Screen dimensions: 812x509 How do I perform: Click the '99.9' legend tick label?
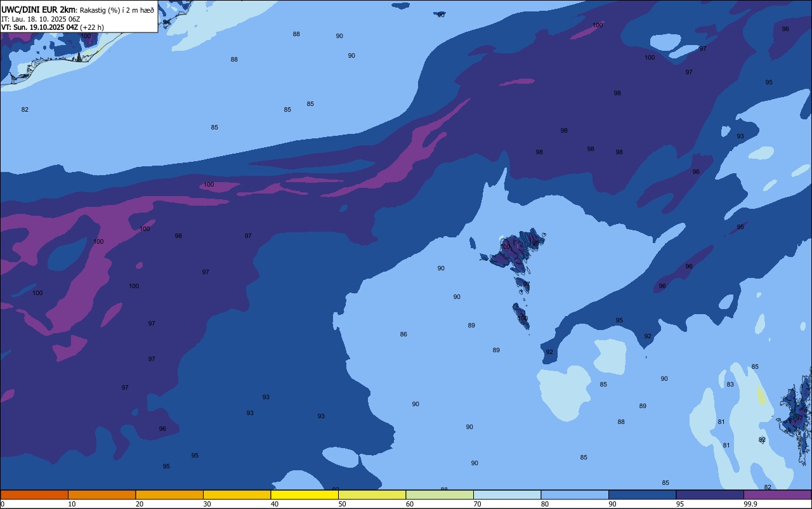(x=750, y=504)
